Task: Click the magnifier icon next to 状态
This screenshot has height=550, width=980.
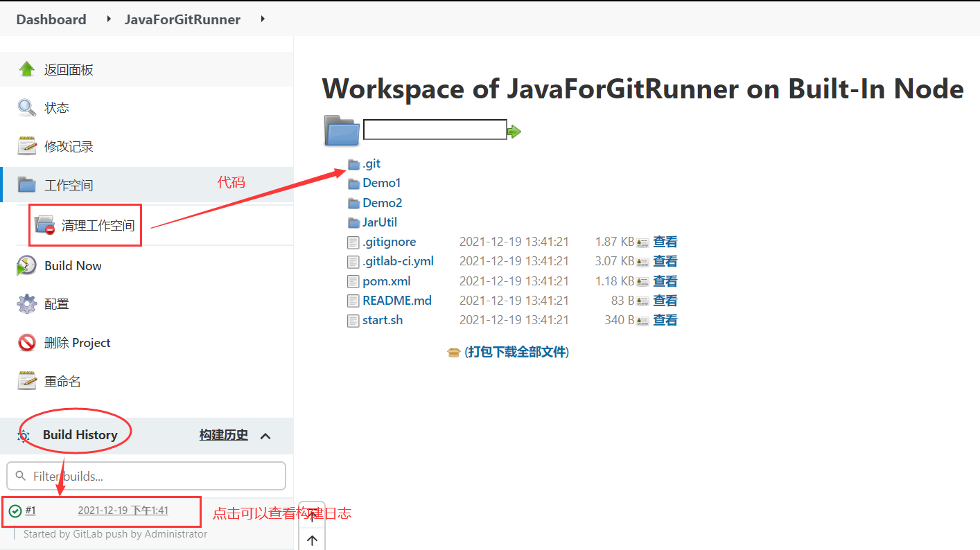Action: [26, 107]
